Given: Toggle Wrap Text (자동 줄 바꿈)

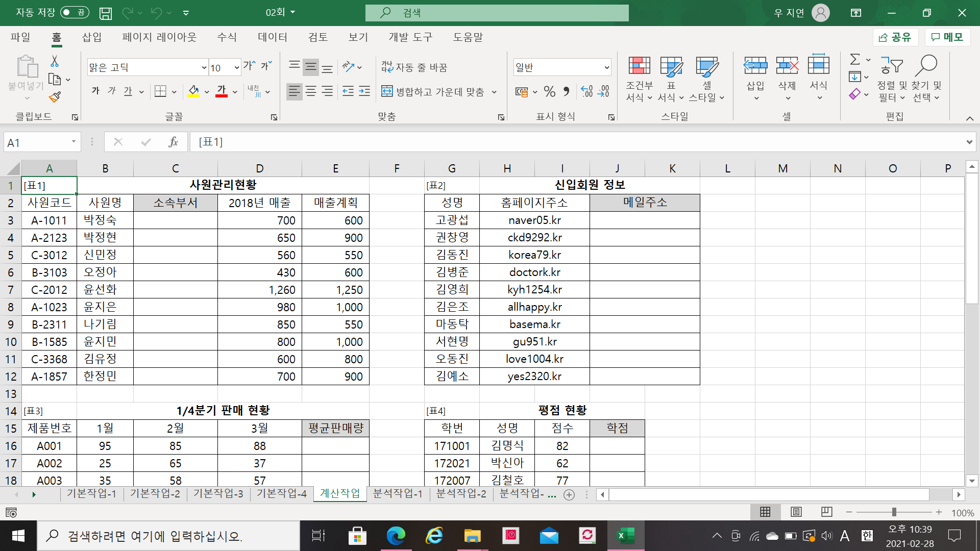Looking at the screenshot, I should 414,67.
